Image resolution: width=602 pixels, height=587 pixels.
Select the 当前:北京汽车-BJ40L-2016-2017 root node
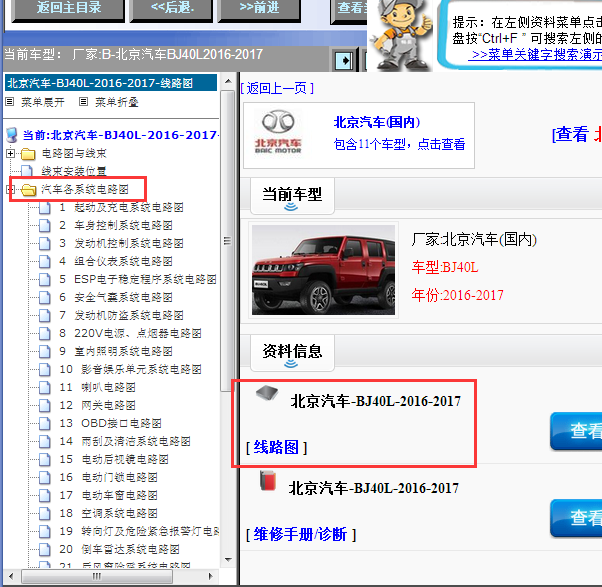(x=121, y=135)
